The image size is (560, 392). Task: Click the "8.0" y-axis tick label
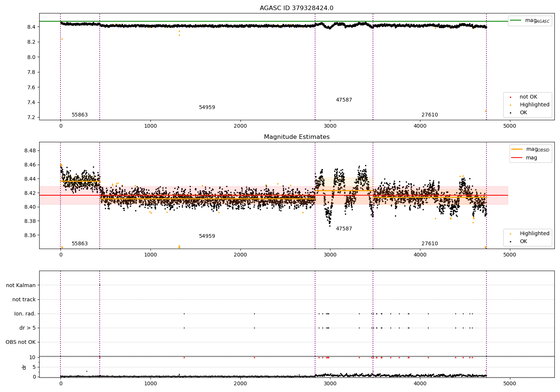(31, 57)
